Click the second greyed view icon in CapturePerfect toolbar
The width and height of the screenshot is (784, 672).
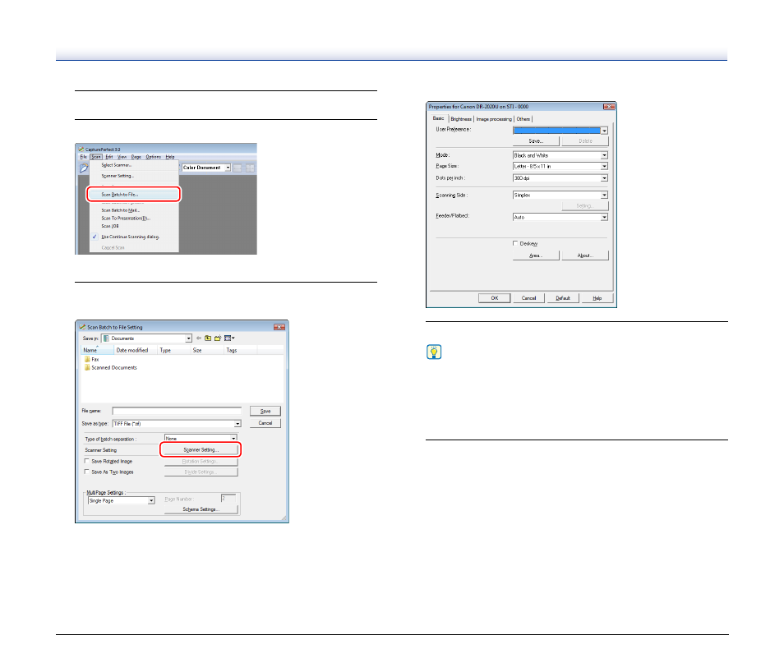250,168
